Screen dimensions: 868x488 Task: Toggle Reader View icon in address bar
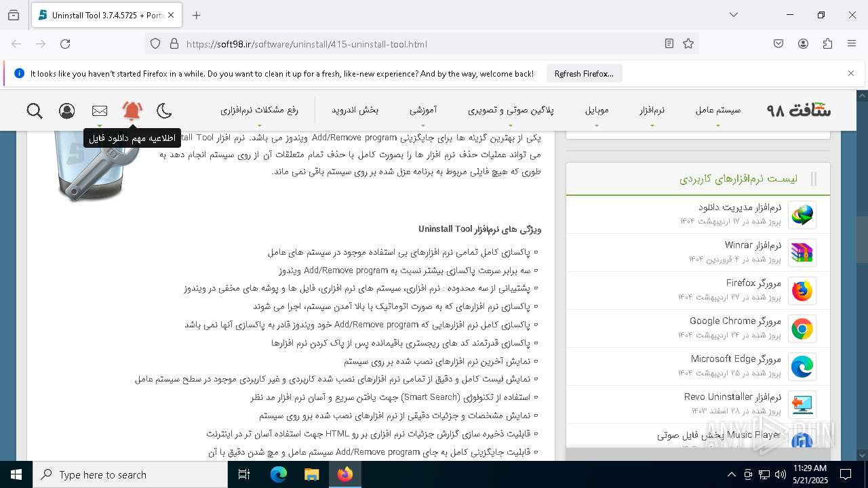(x=669, y=43)
